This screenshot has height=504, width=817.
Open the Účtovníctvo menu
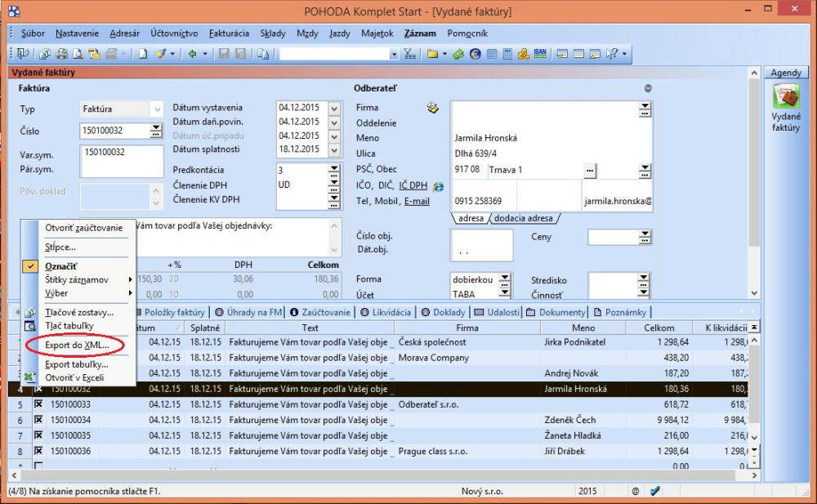pos(174,33)
